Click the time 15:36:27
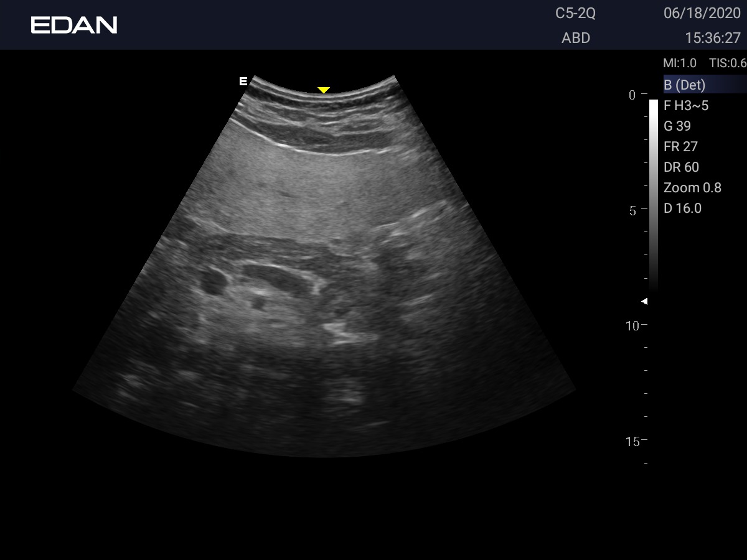 pos(712,38)
